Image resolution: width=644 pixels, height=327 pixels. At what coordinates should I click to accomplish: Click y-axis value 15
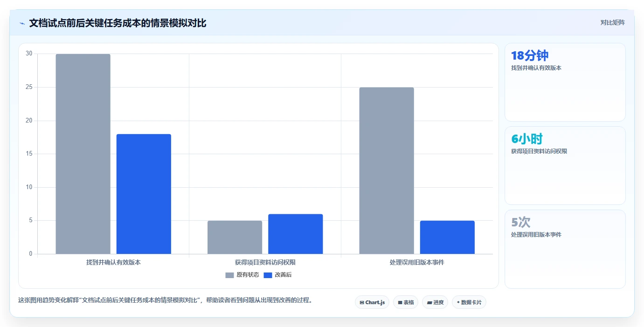(29, 154)
